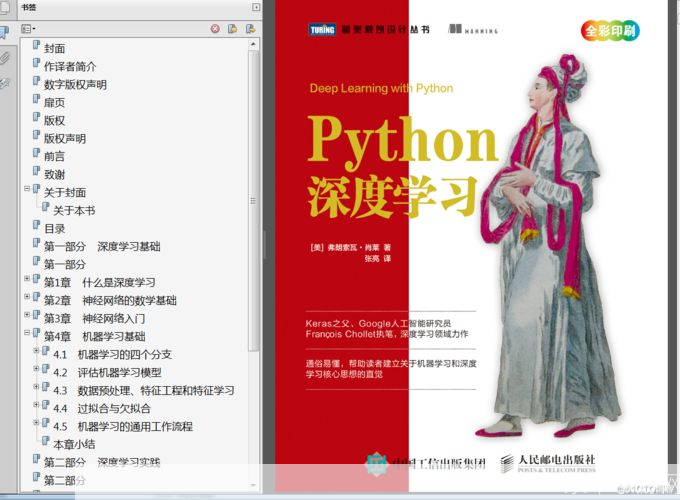Image resolution: width=680 pixels, height=500 pixels.
Task: Select 第1章 什么是深度学习 bookmark text
Action: point(99,282)
